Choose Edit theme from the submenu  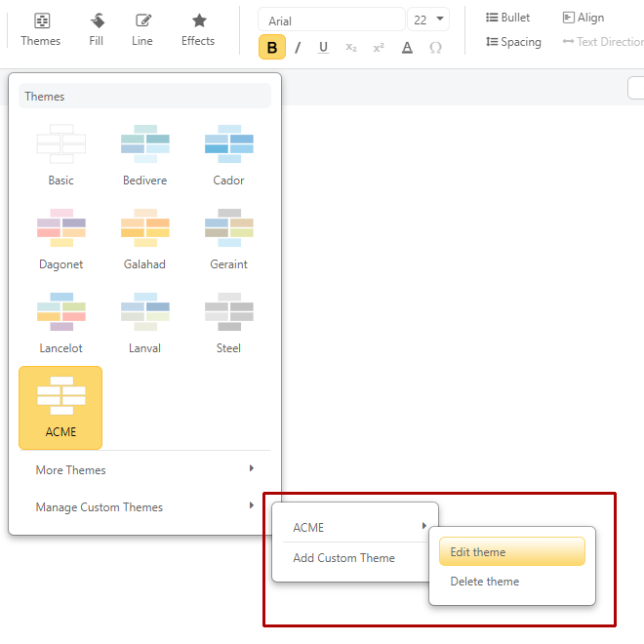(x=511, y=552)
